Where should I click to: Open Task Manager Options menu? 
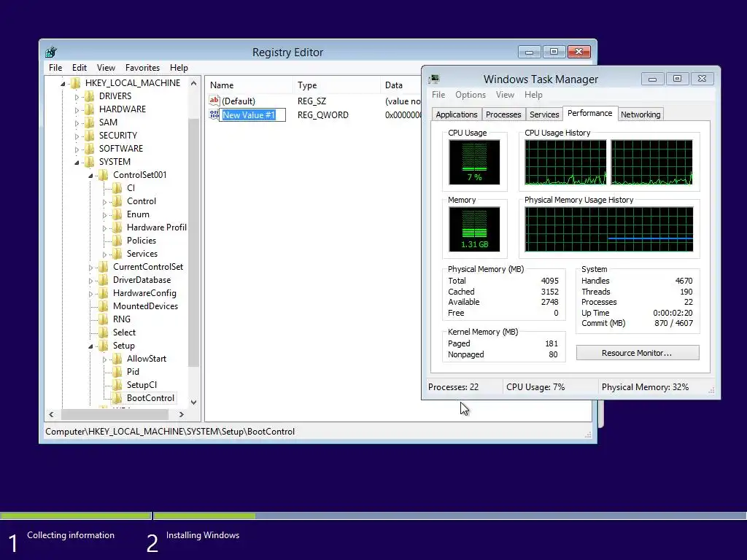(471, 95)
